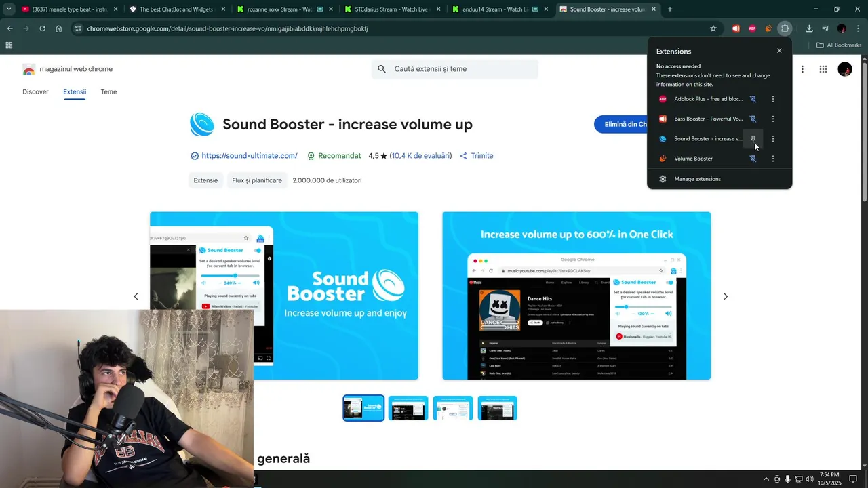Pin the Sound Booster extension

pos(753,138)
